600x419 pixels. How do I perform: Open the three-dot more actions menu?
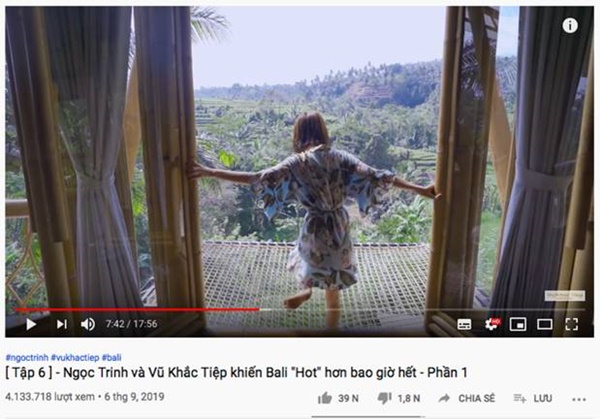pos(579,399)
